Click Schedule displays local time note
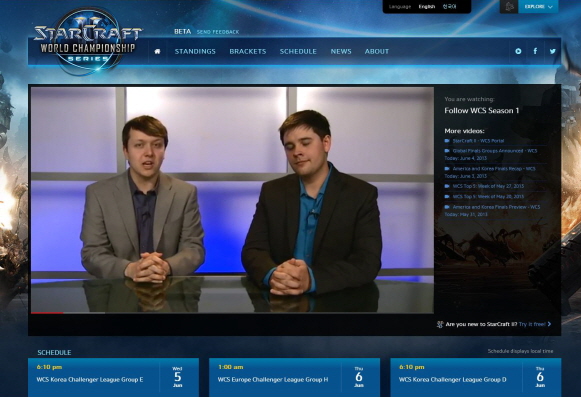The height and width of the screenshot is (397, 581). 520,351
